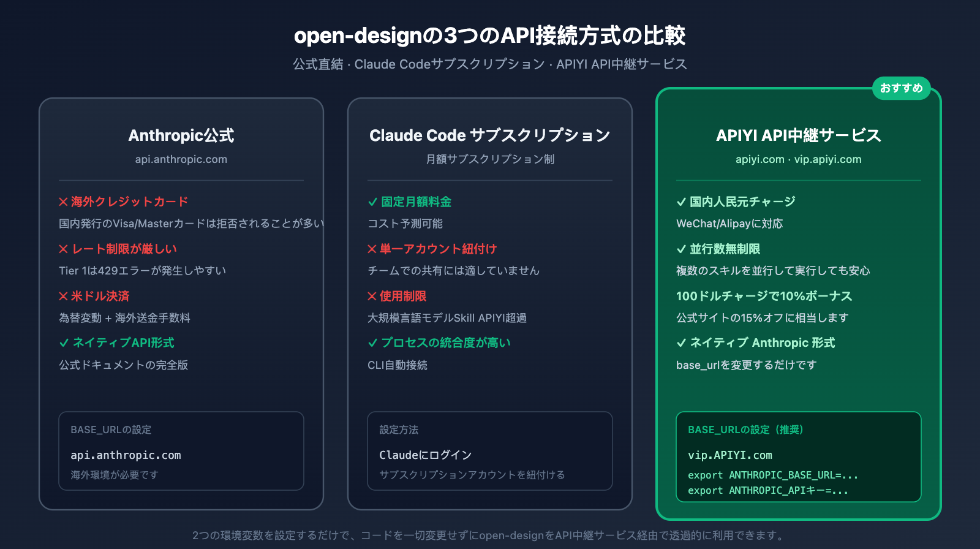Click api.anthropic.com in the BASE_URL box

[126, 455]
